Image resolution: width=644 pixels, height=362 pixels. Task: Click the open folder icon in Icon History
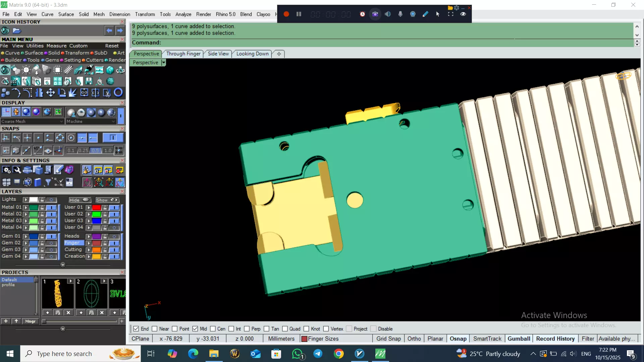pos(17,31)
